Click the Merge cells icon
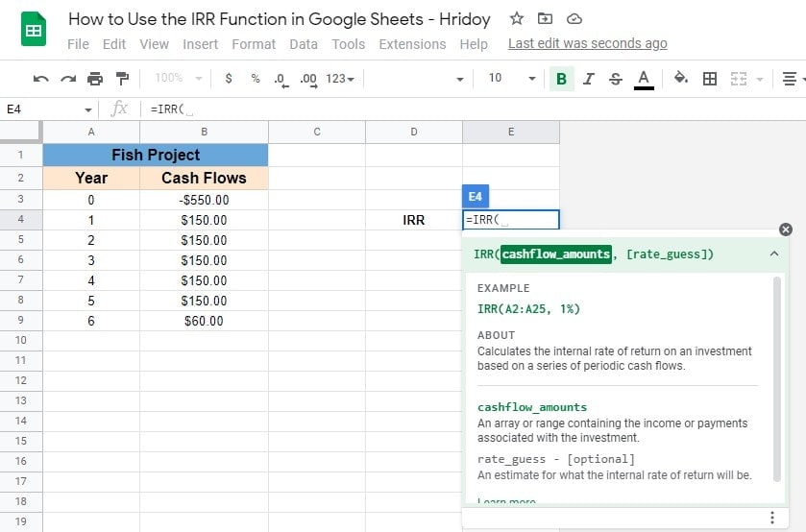 tap(738, 79)
